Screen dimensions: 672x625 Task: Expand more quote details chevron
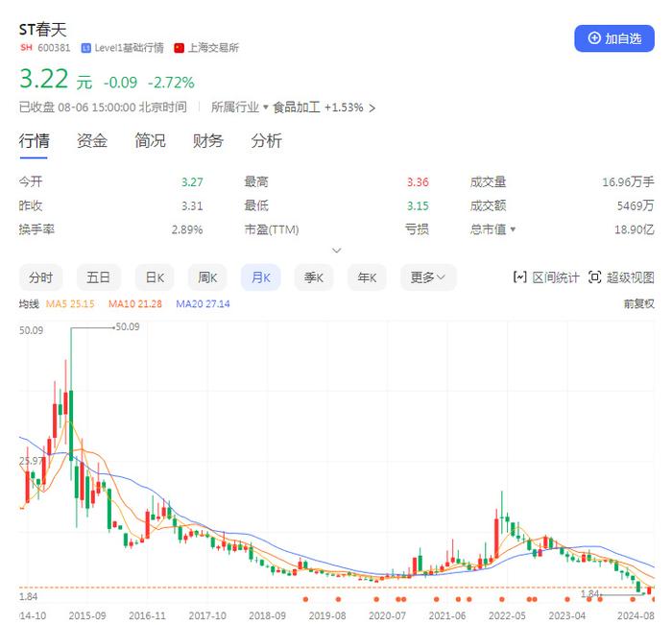337,251
